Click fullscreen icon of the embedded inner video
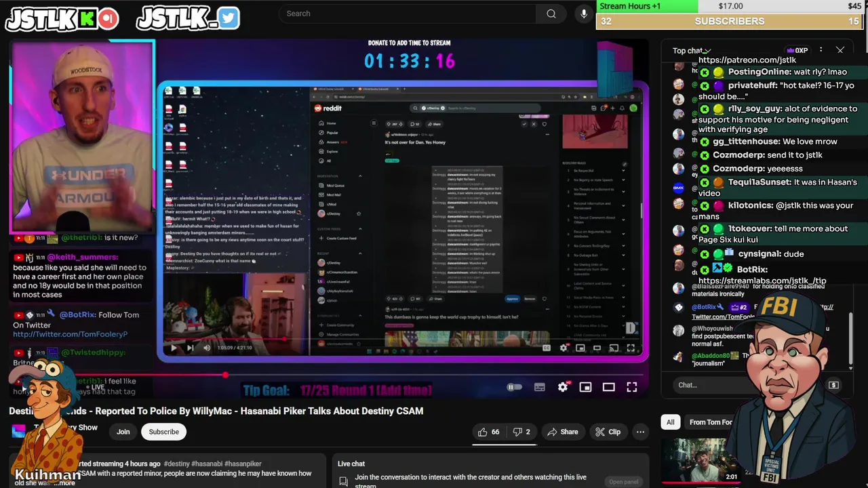This screenshot has height=488, width=868. click(630, 348)
